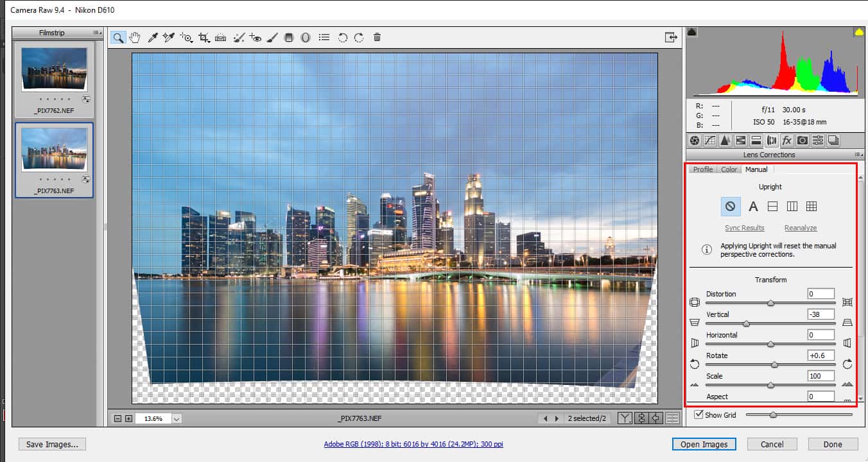Enable Auto Upright correction (A)
The width and height of the screenshot is (868, 462).
(754, 207)
